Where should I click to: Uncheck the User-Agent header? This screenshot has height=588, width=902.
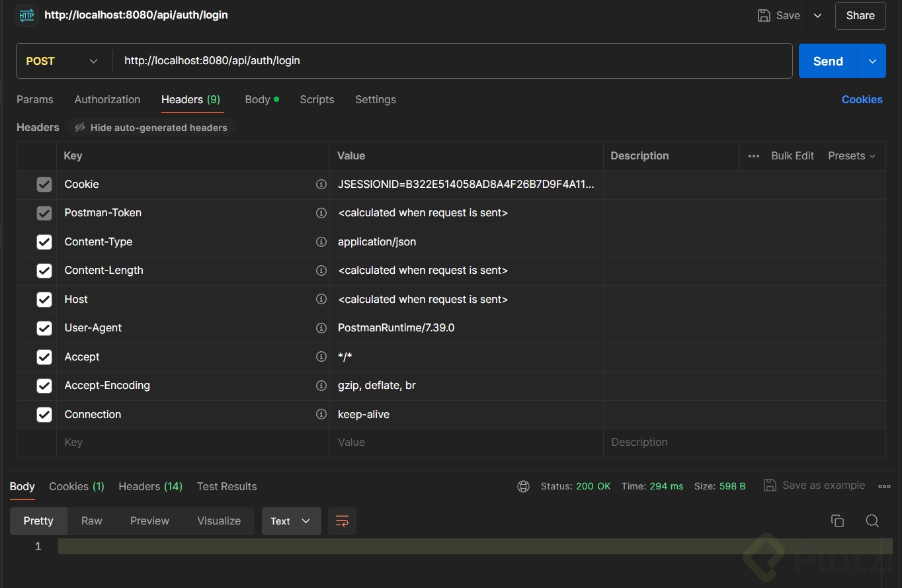pos(44,328)
